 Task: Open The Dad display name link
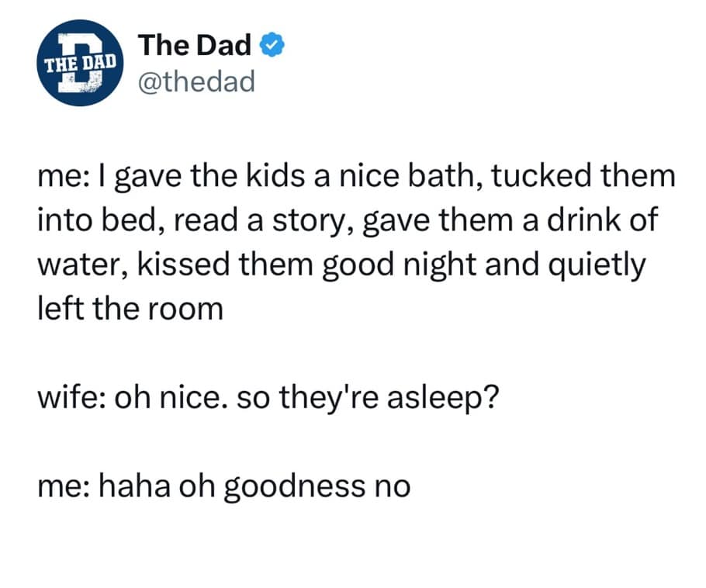194,47
